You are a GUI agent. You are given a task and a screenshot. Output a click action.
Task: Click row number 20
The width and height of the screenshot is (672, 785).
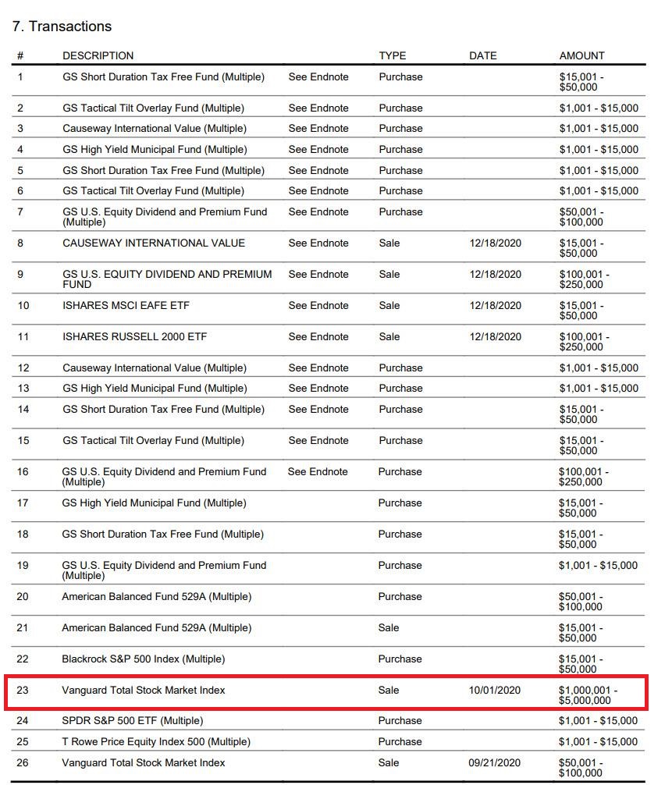pyautogui.click(x=23, y=596)
